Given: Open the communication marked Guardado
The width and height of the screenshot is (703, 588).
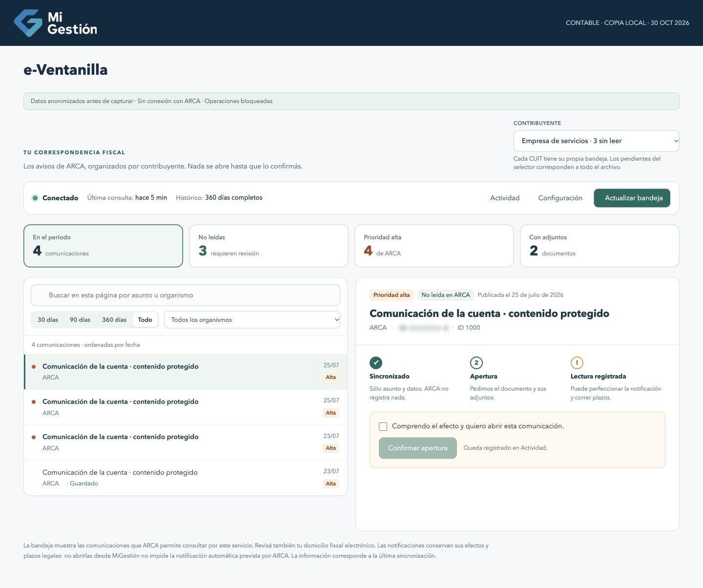Looking at the screenshot, I should 186,478.
